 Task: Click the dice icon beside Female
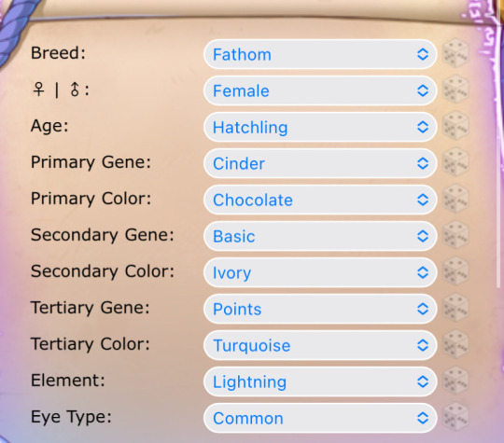[455, 90]
